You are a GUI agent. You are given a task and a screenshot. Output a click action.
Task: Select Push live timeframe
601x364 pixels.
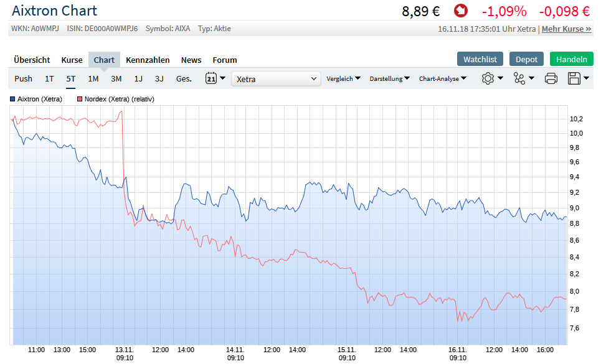24,78
